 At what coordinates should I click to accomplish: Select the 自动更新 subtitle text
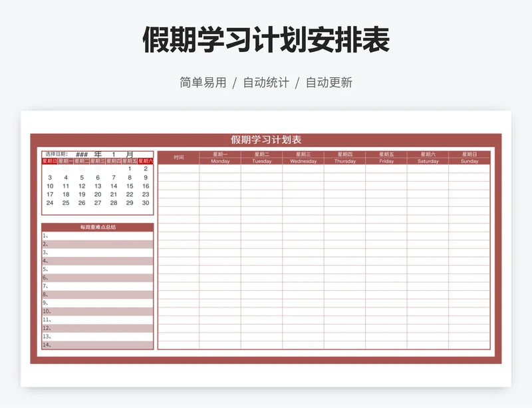pyautogui.click(x=329, y=83)
